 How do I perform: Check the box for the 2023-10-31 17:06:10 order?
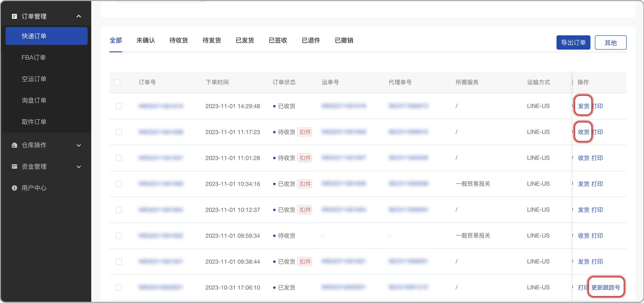[119, 287]
